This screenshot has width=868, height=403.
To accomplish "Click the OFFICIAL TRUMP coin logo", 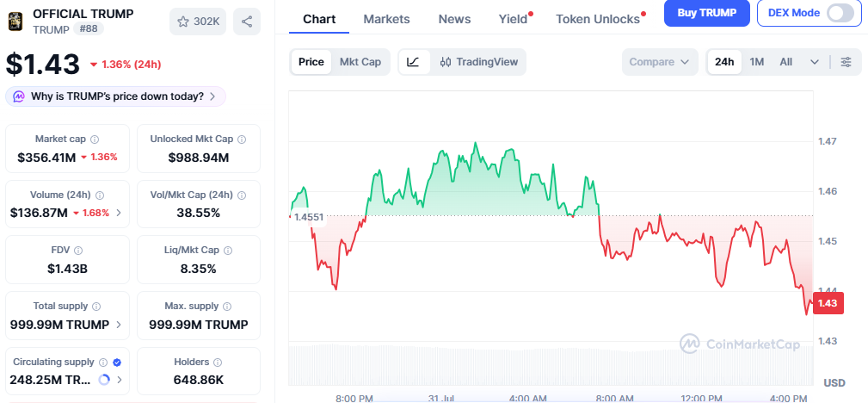I will point(15,21).
